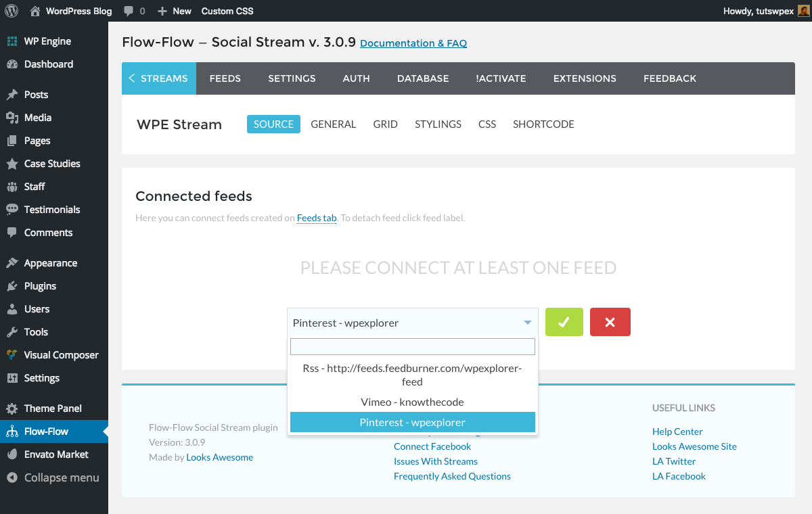Select the STYLINGS sub-tab

(x=438, y=124)
